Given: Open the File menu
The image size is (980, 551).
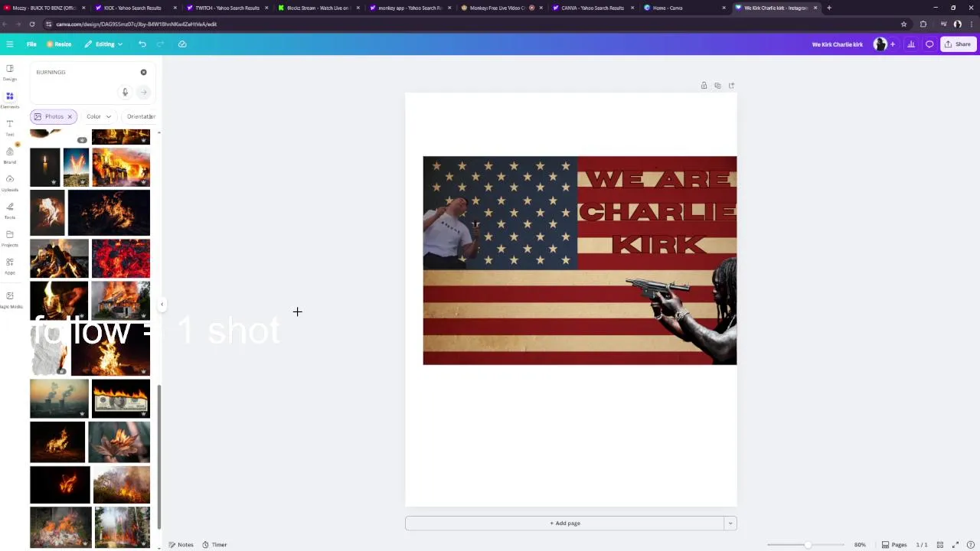Looking at the screenshot, I should click(x=31, y=44).
